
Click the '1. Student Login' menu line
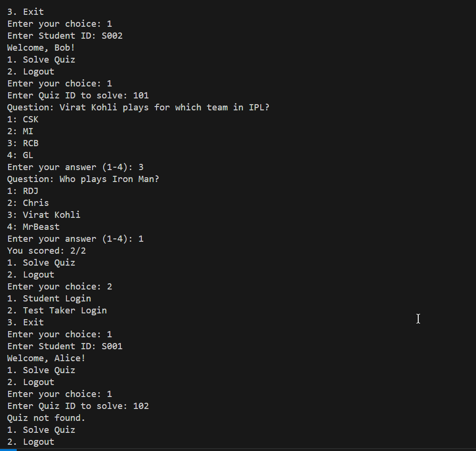pyautogui.click(x=49, y=298)
